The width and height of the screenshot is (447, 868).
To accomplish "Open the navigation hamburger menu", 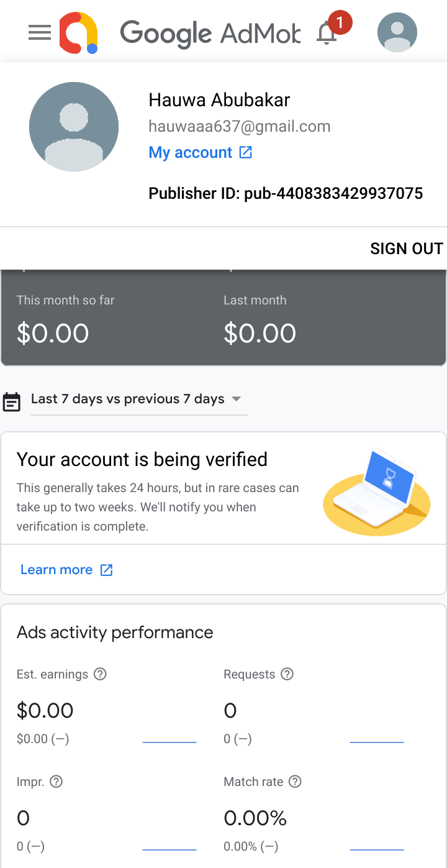I will click(x=39, y=32).
